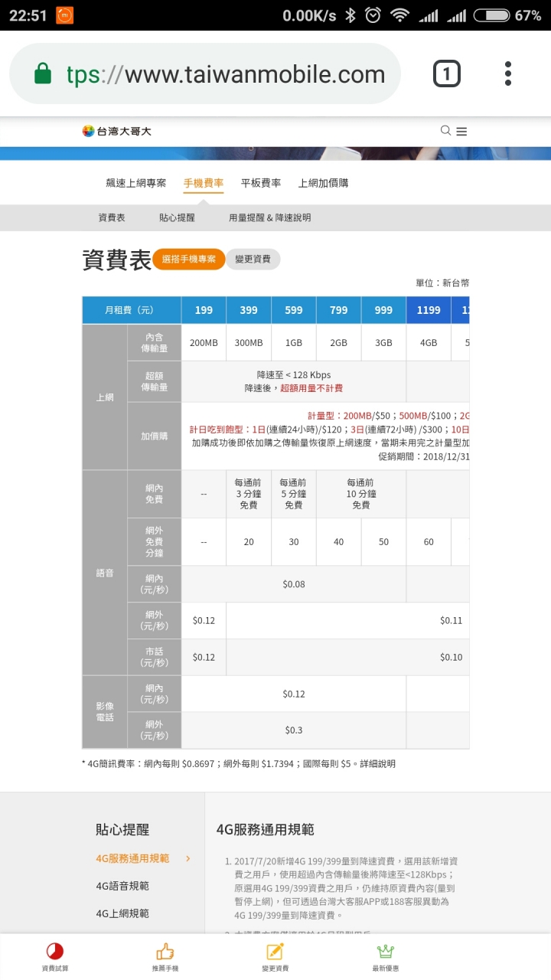
Task: Select the 999 plan column header
Action: (x=383, y=310)
